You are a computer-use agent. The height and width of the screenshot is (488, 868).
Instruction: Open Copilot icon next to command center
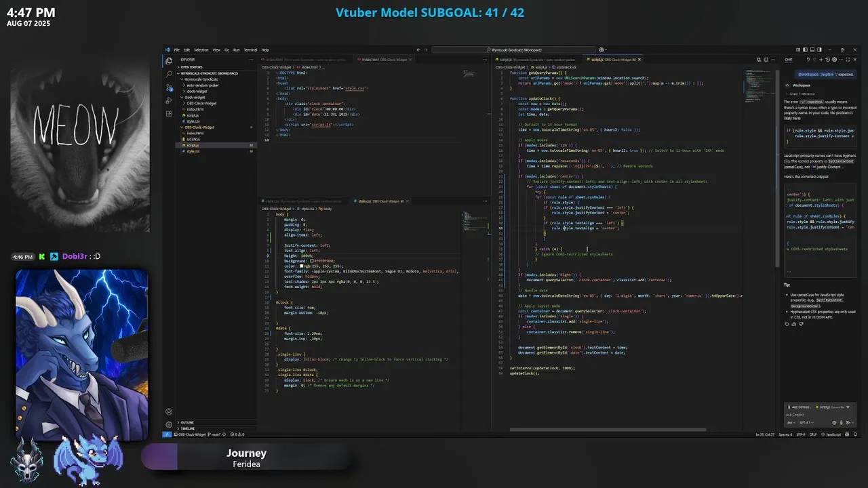coord(601,49)
